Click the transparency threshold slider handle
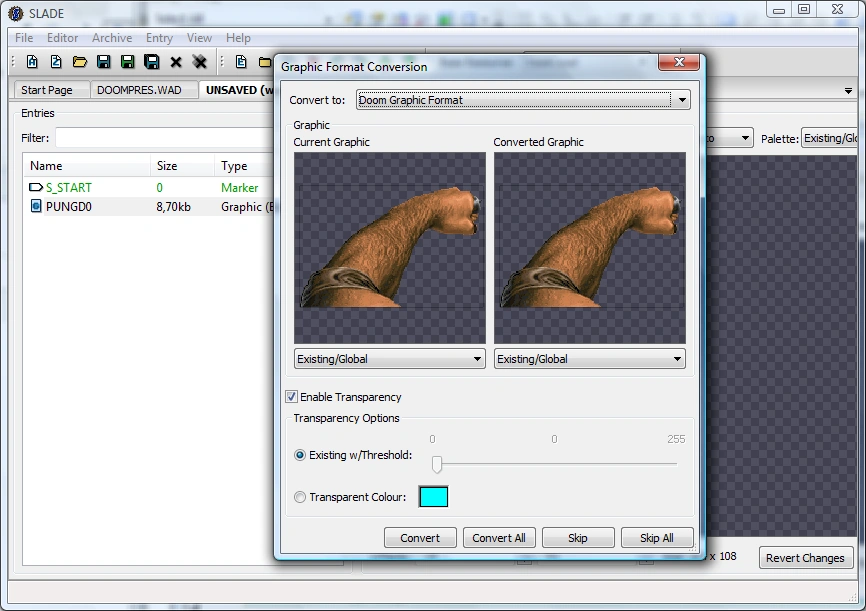This screenshot has width=866, height=611. click(x=437, y=465)
